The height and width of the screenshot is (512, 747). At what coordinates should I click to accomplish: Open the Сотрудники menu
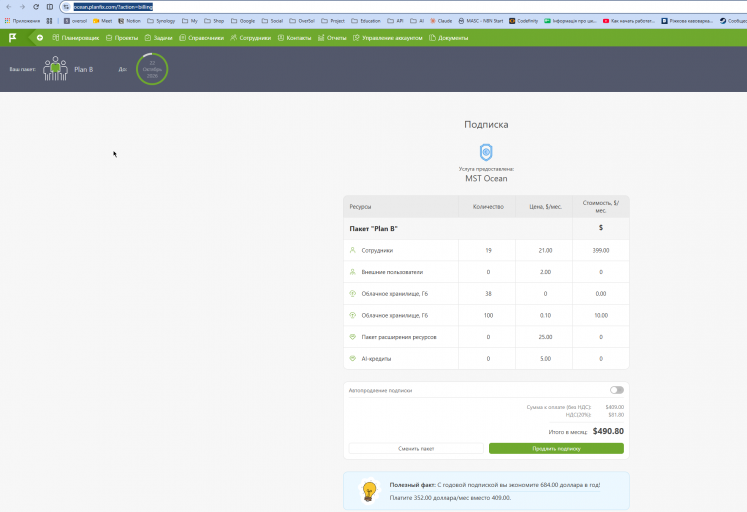[x=251, y=38]
